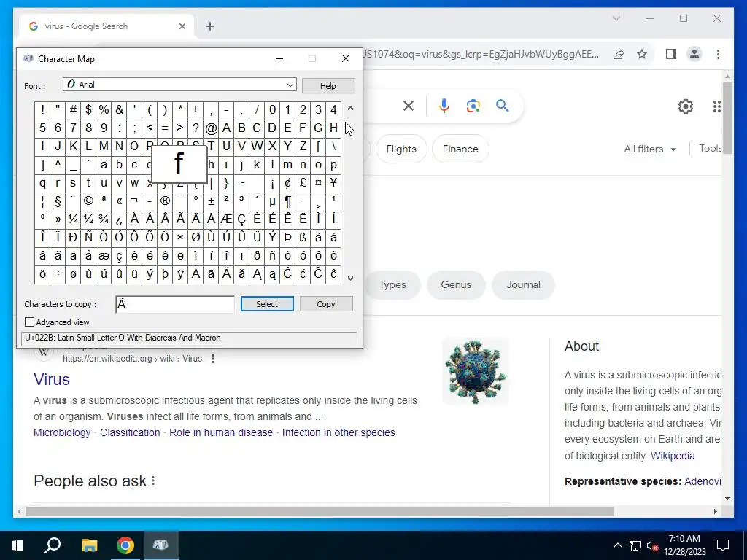Click Character Map scroll up arrow

(x=351, y=108)
